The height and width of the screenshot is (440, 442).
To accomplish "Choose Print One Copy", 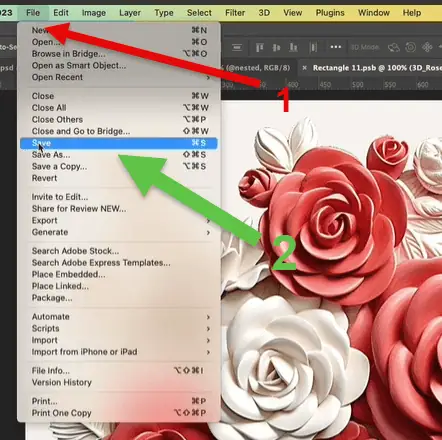I will click(x=119, y=413).
